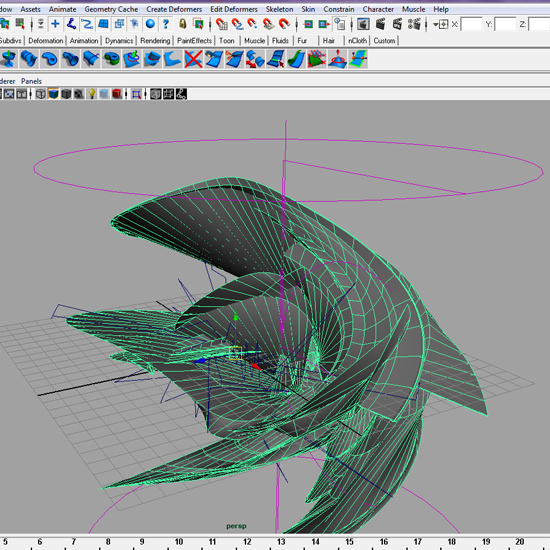Switch to the Muscle shelf tab
The height and width of the screenshot is (550, 550).
[x=254, y=41]
